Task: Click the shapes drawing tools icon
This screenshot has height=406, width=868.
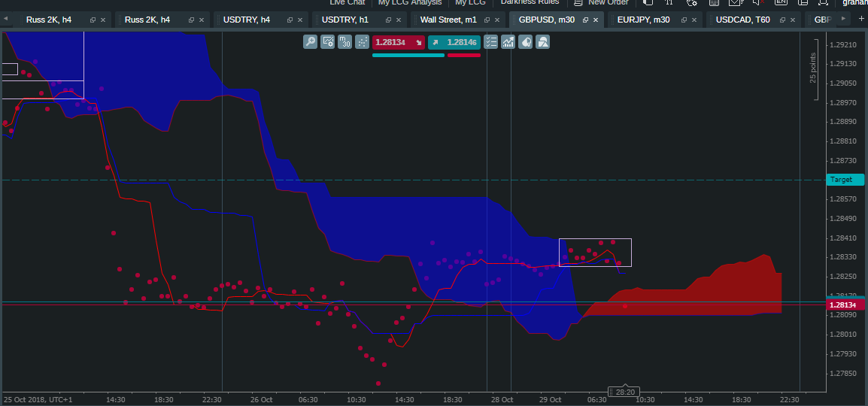Action: 542,42
